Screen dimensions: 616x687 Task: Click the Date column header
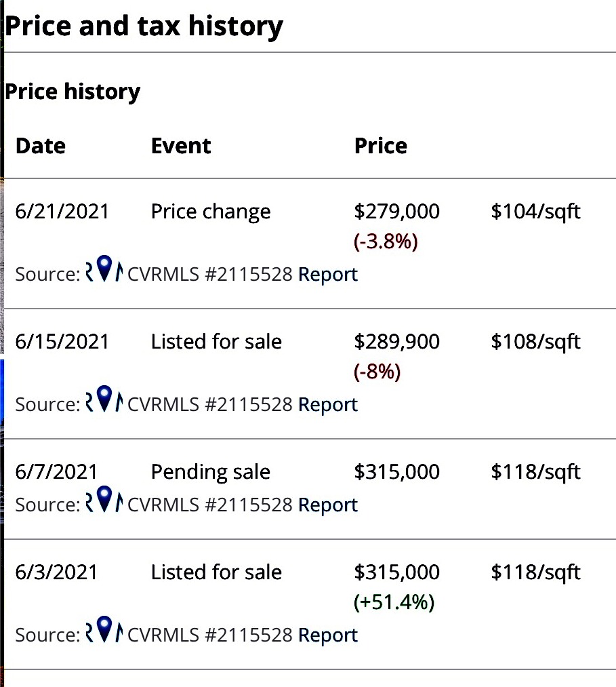tap(40, 146)
